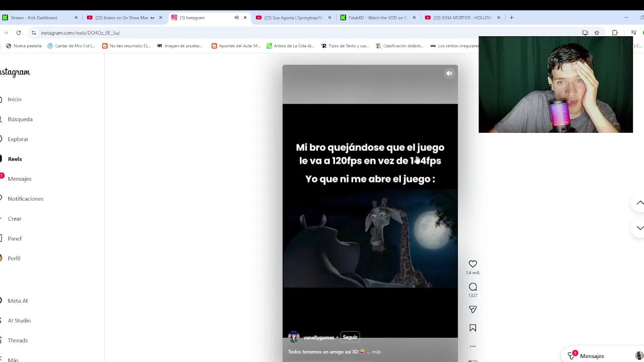Close the Sua Agonia Springtrap tab

click(330, 18)
